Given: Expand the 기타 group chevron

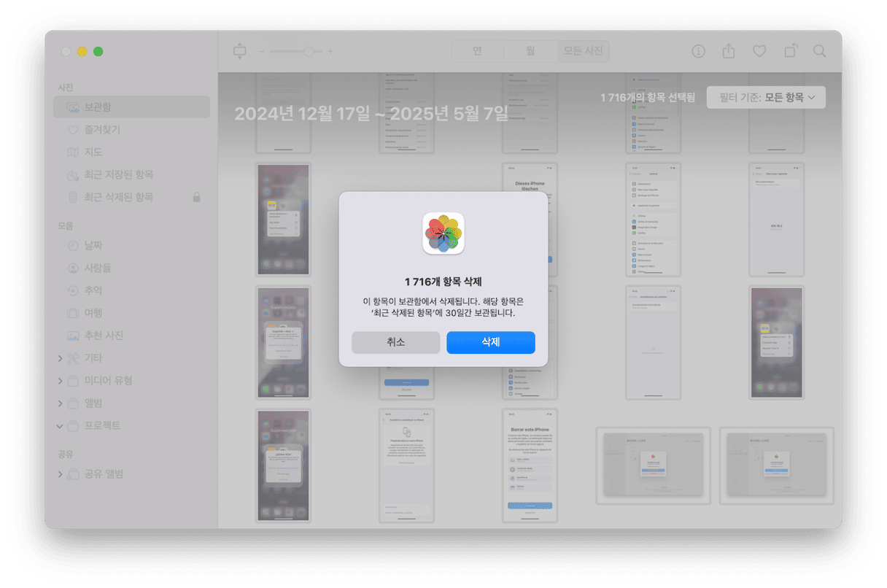Looking at the screenshot, I should tap(60, 358).
